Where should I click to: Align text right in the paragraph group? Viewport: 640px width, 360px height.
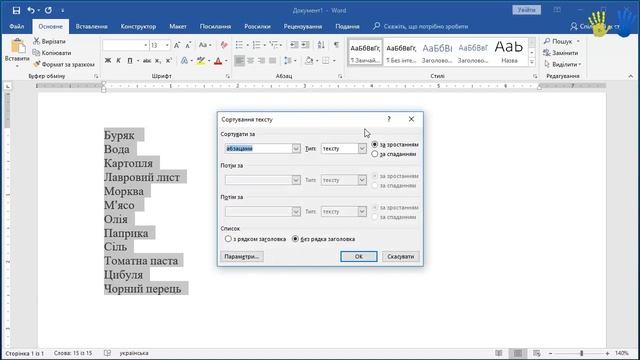[x=262, y=60]
